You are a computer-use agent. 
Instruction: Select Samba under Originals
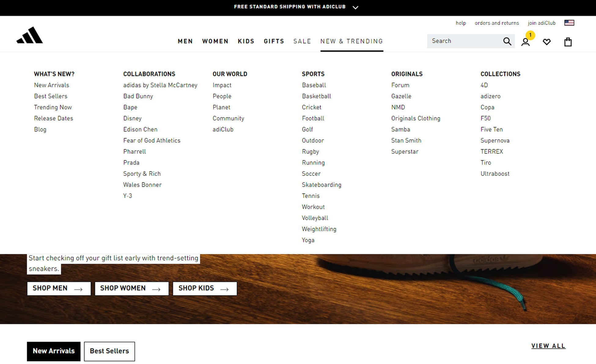(x=400, y=130)
